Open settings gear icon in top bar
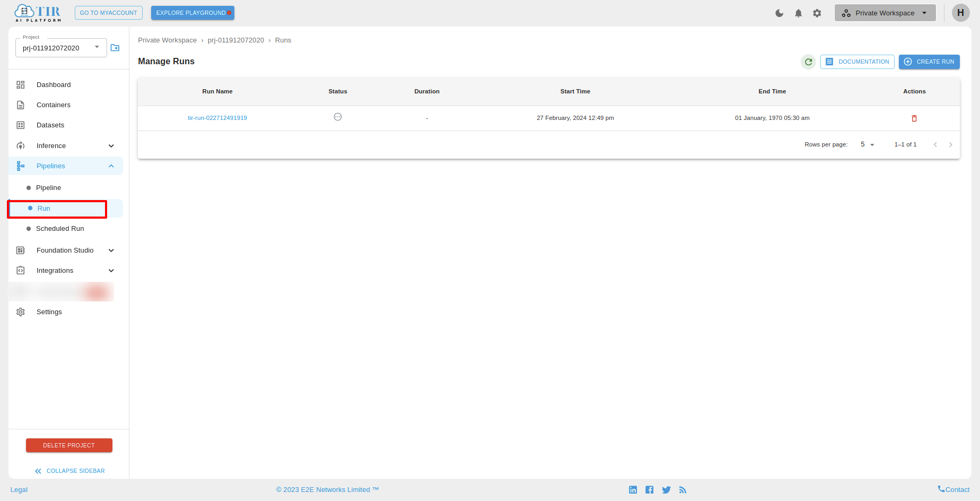 817,13
